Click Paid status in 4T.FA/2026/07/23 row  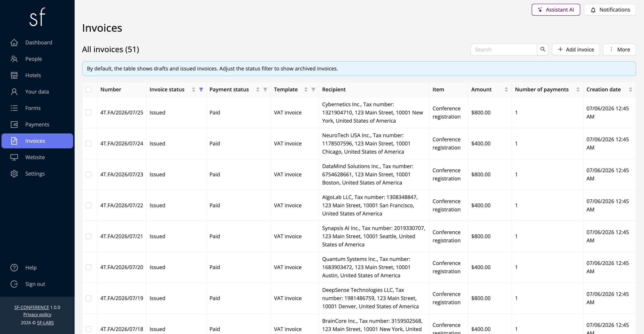point(215,174)
